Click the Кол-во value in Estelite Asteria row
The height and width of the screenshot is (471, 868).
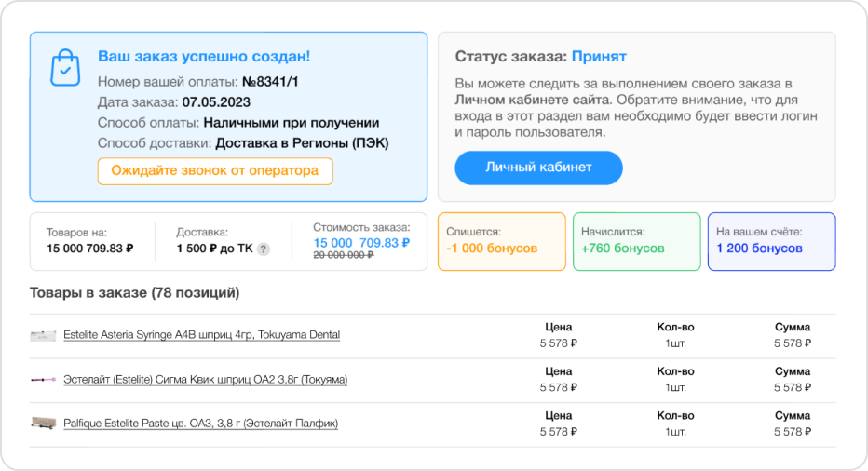(x=675, y=343)
